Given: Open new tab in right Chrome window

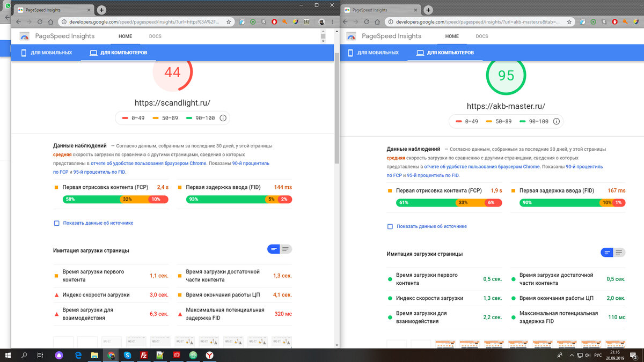Looking at the screenshot, I should click(x=428, y=10).
